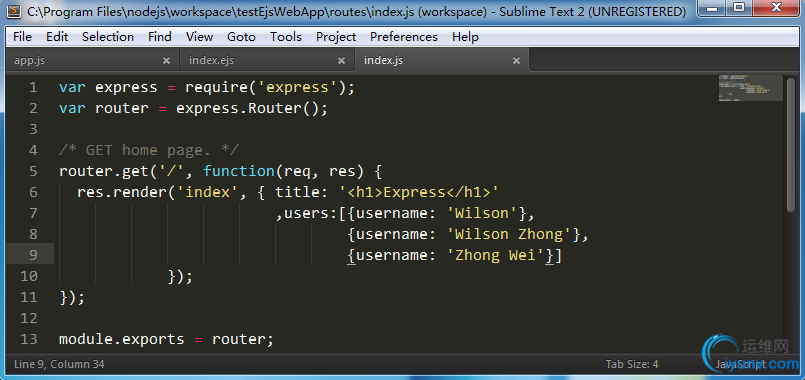Switch to the index.ejs tab
Viewport: 805px width, 380px height.
(211, 61)
